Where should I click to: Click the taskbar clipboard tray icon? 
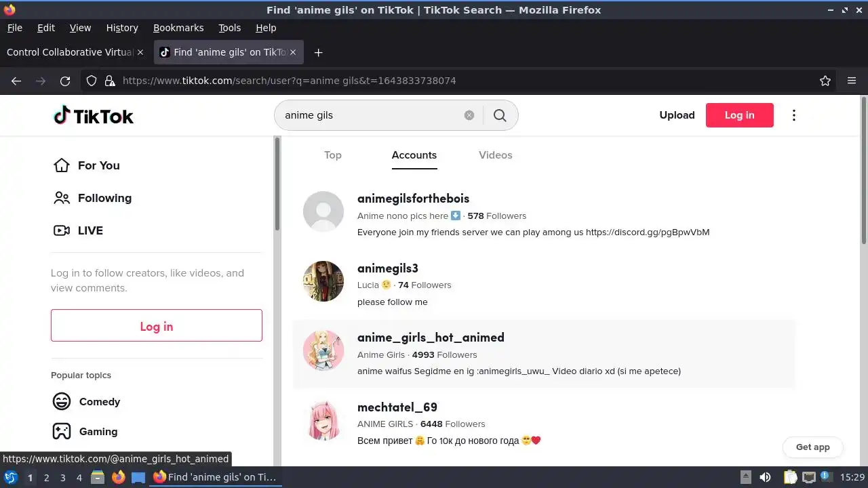[x=791, y=477]
